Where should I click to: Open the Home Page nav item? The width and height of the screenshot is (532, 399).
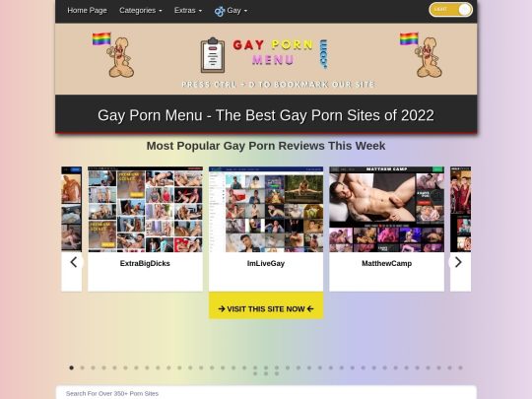coord(88,11)
